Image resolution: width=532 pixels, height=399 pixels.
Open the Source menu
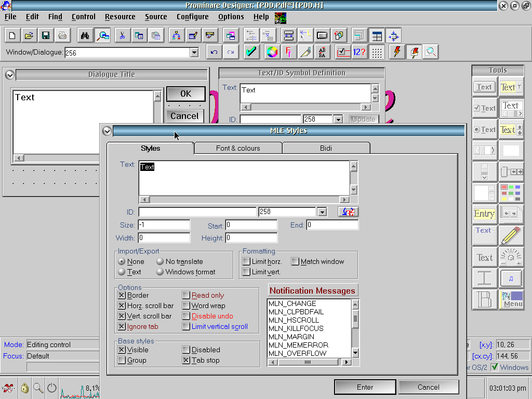point(156,17)
